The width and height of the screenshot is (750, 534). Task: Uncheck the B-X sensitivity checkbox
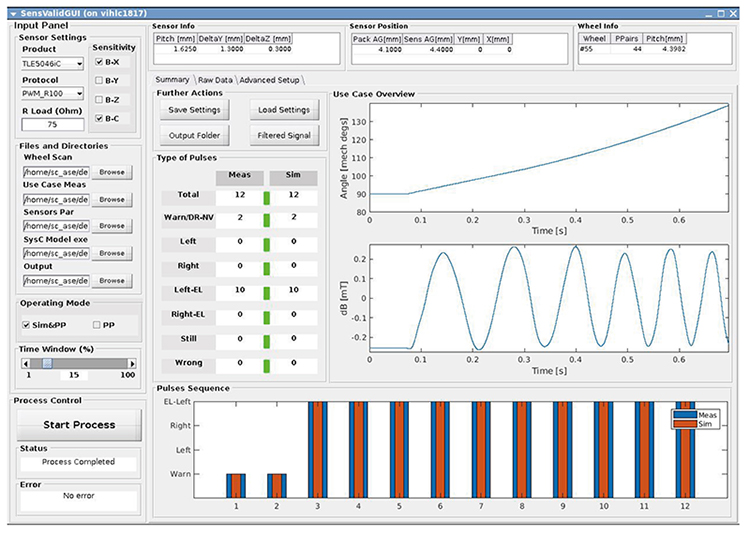pyautogui.click(x=99, y=62)
